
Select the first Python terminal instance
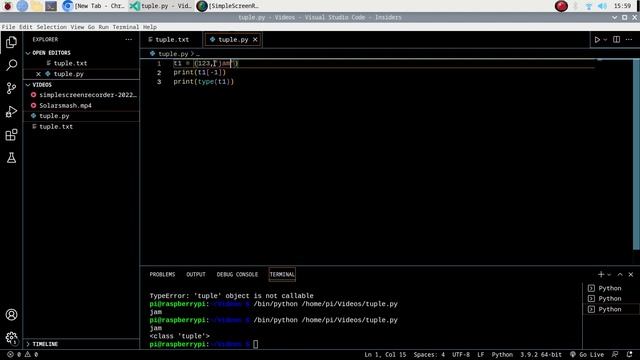point(611,288)
